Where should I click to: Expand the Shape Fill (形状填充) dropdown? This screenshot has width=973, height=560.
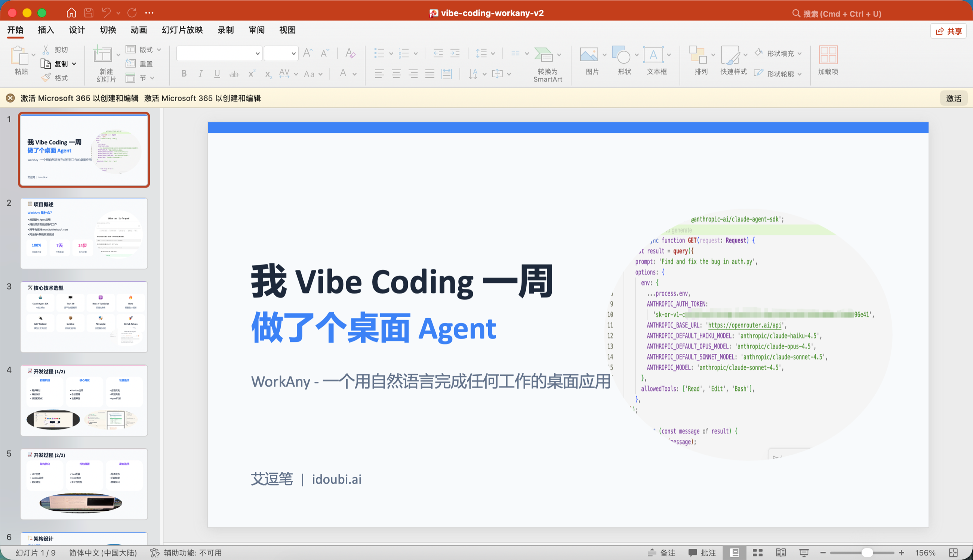pos(800,53)
